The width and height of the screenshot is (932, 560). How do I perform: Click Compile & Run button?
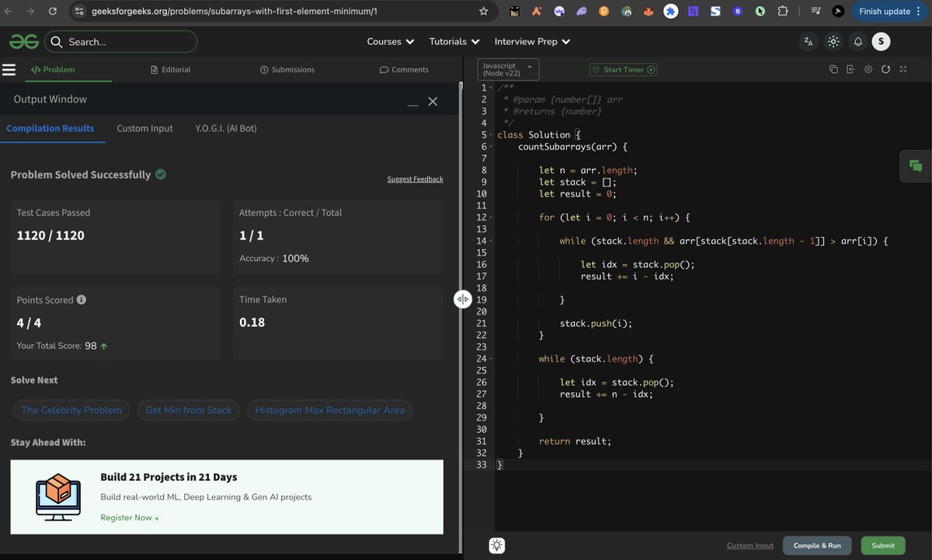tap(817, 546)
